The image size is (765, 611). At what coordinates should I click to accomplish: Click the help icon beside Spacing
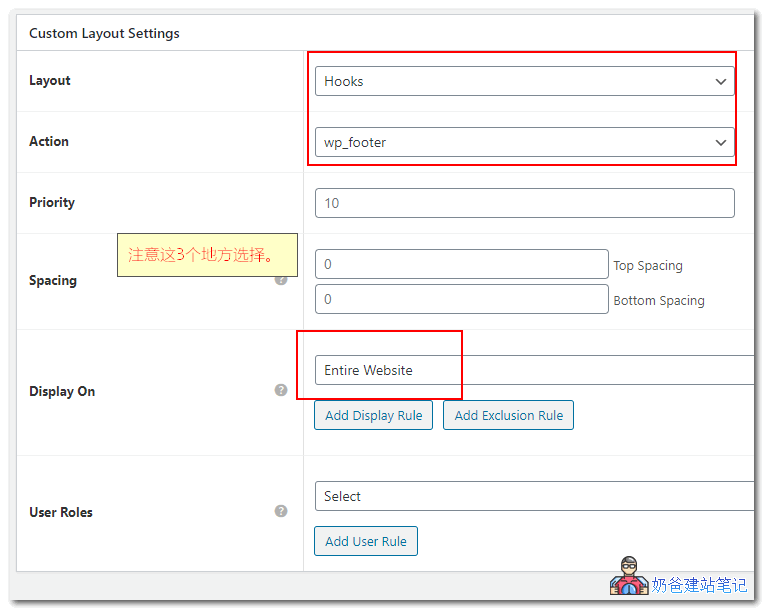tap(281, 280)
